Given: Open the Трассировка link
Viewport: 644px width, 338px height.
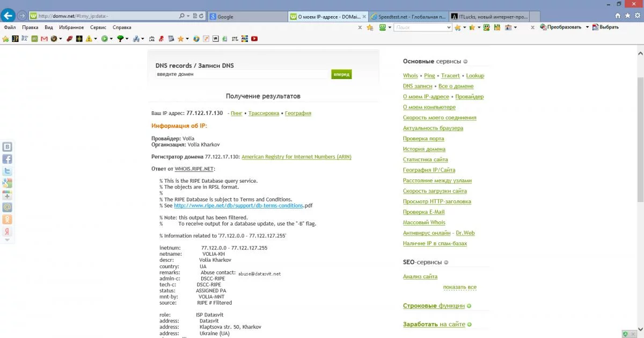Looking at the screenshot, I should click(264, 113).
